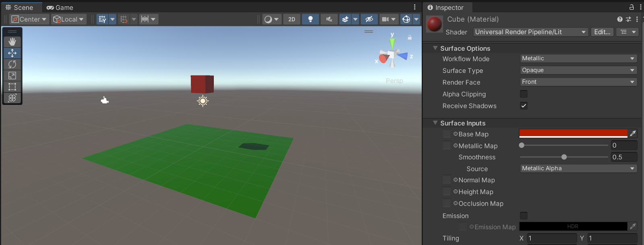This screenshot has width=644, height=245.
Task: Select the Rect transform tool
Action: 12,87
